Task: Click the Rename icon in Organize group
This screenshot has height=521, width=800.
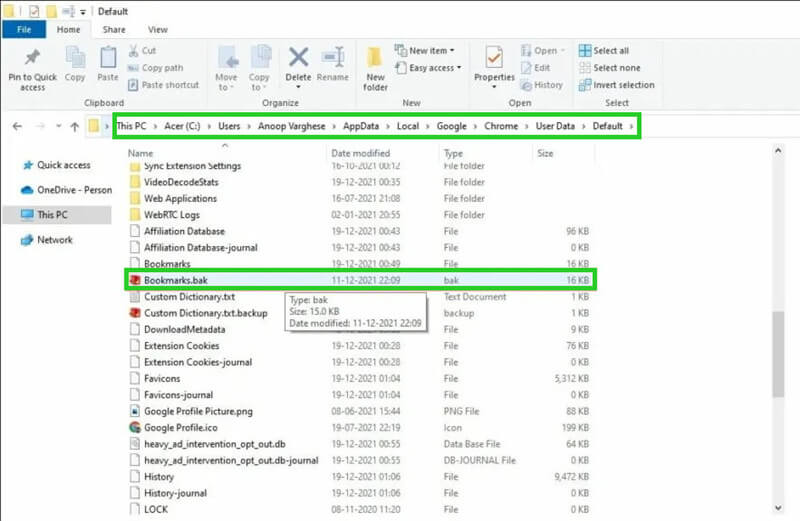Action: click(333, 59)
